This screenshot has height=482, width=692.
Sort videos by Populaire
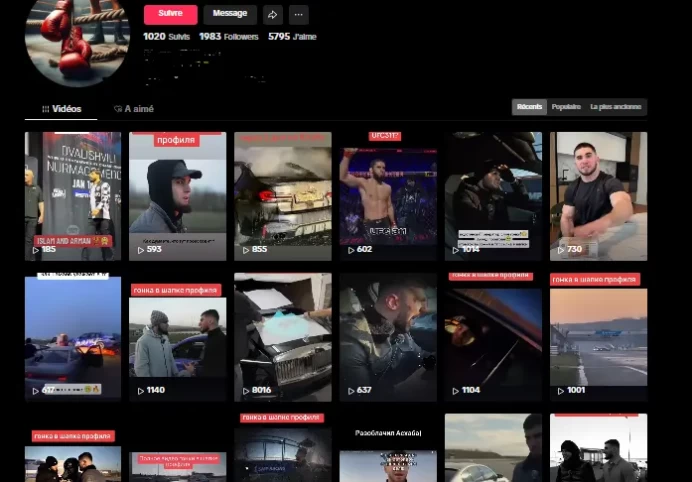coord(566,107)
